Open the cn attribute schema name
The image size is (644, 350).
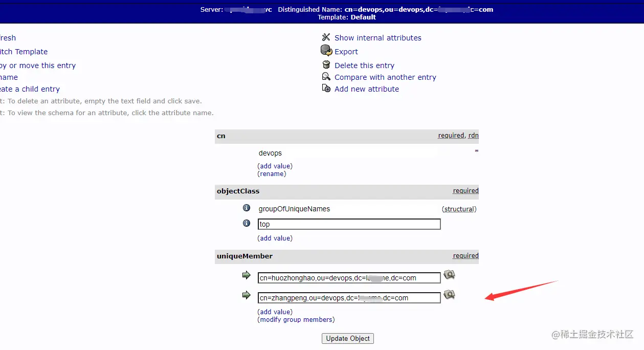pyautogui.click(x=221, y=136)
